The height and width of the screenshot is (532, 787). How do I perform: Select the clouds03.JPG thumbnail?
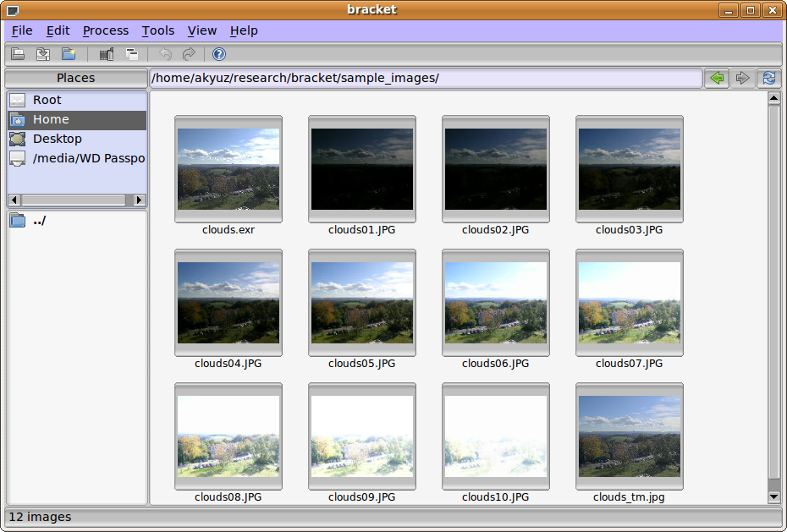point(630,169)
